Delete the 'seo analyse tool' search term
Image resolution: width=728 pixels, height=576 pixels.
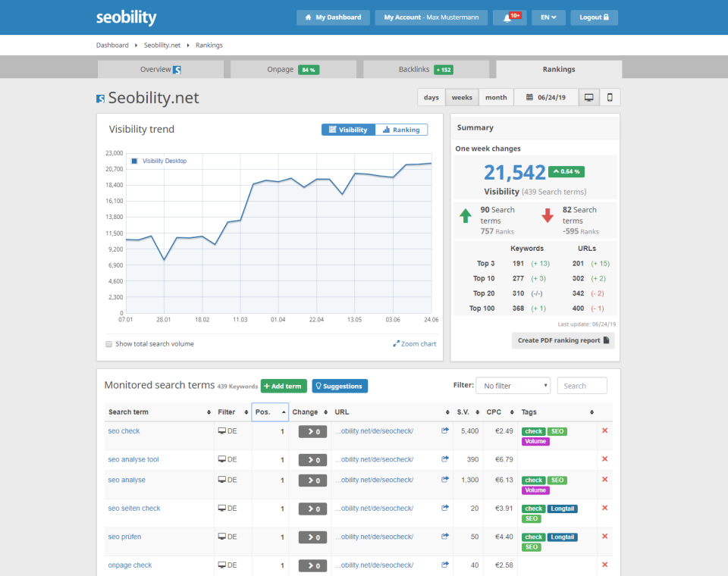pyautogui.click(x=604, y=459)
